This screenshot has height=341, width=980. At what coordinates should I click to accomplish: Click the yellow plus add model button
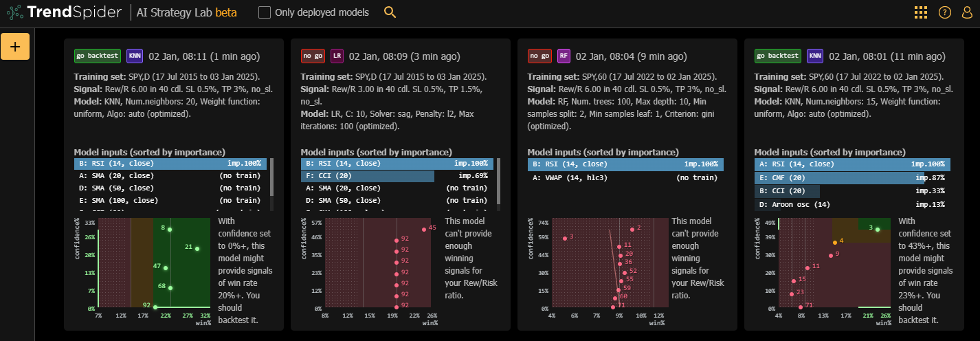[x=15, y=46]
